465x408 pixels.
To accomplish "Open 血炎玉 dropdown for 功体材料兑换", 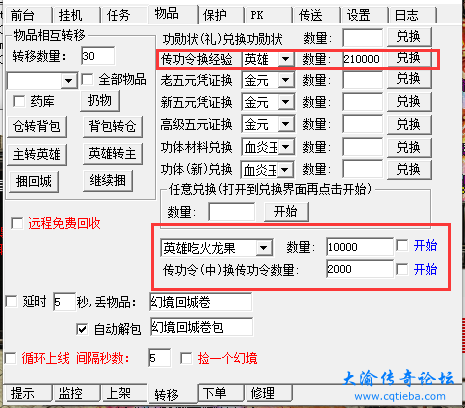I will (285, 147).
